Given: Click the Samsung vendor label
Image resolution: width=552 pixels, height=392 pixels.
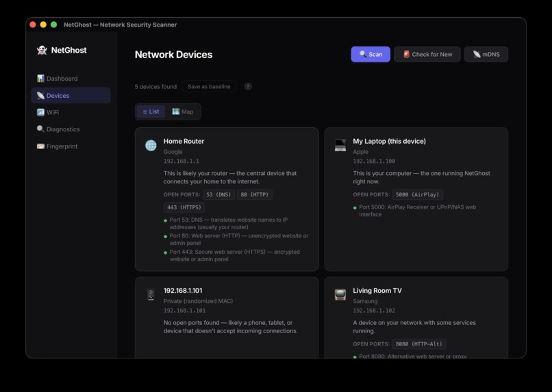Looking at the screenshot, I should tap(365, 301).
